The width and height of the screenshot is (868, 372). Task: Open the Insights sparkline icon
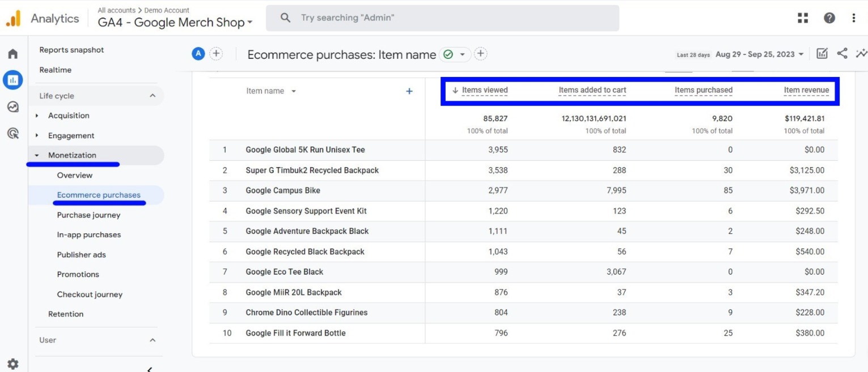(861, 54)
